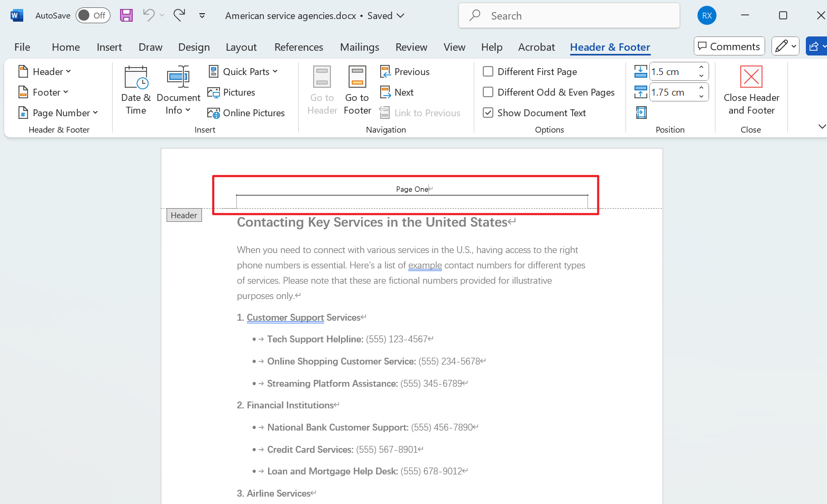Open the File menu tab

(22, 47)
